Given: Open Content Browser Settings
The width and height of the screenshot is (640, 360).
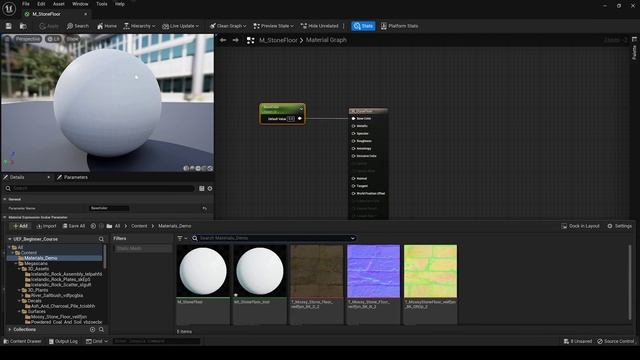Looking at the screenshot, I should tap(619, 226).
